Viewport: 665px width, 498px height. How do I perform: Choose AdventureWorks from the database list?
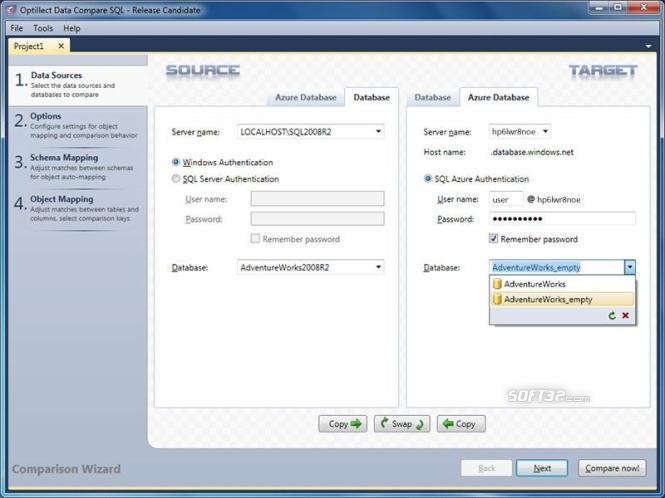point(562,284)
